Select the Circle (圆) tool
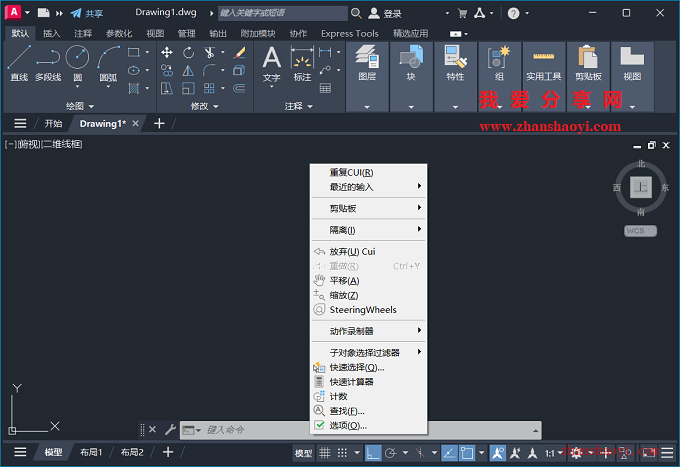 coord(78,57)
